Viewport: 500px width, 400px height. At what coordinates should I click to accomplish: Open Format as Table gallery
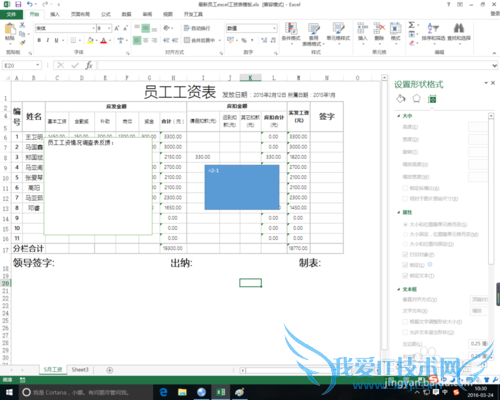coord(313,34)
